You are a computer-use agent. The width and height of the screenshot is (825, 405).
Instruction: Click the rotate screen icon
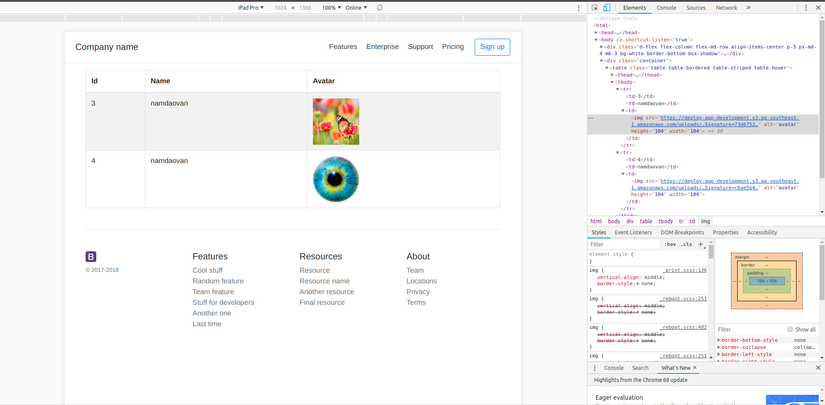(380, 7)
